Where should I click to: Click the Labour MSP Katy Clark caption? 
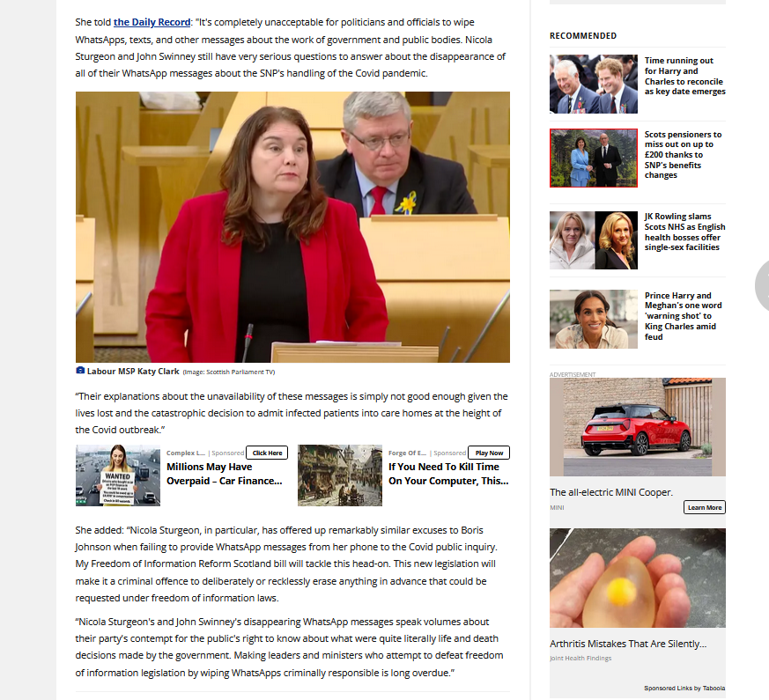(133, 372)
